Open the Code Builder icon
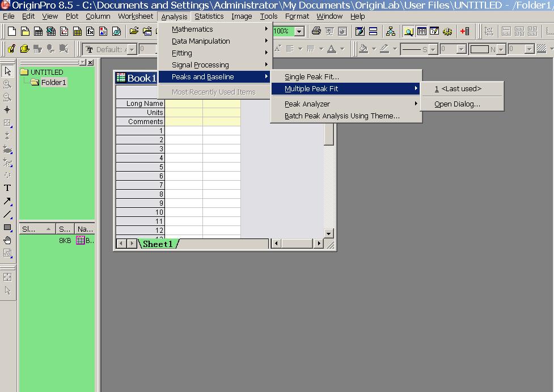Screen dimensions: 554x392 tap(360, 31)
